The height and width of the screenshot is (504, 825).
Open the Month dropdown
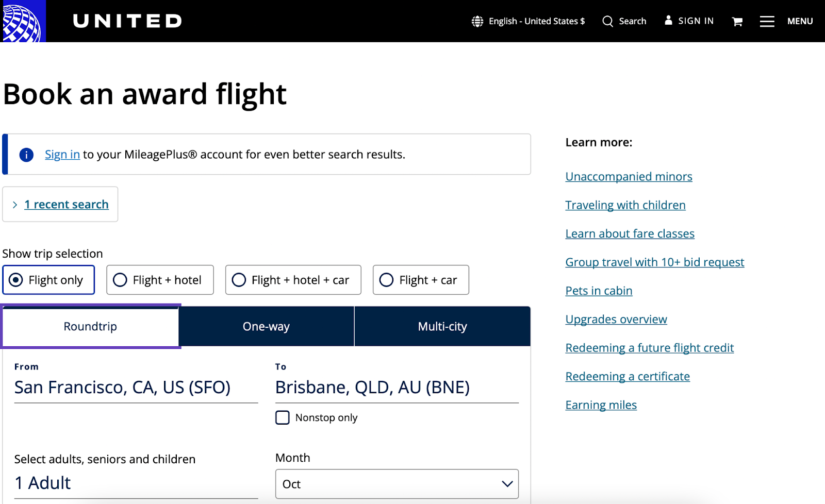click(x=397, y=484)
